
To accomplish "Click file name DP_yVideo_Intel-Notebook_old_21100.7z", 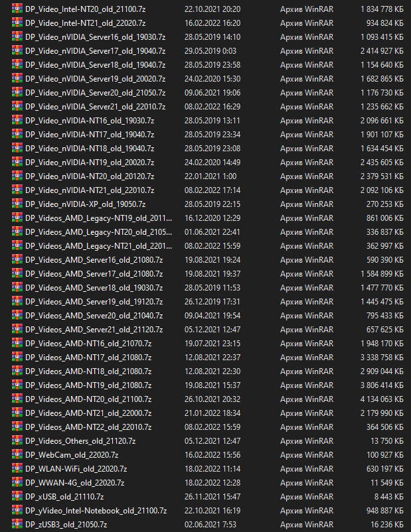I will [96, 510].
